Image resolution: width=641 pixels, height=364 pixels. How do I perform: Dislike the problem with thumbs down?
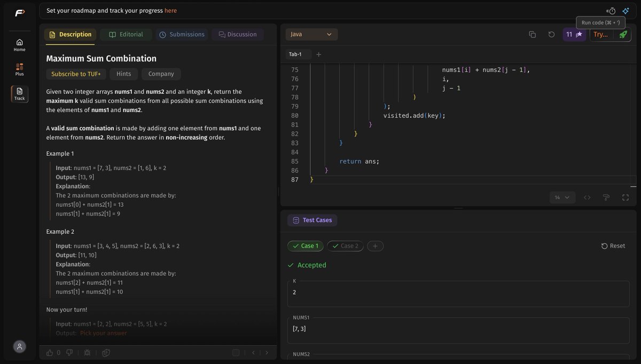(69, 353)
